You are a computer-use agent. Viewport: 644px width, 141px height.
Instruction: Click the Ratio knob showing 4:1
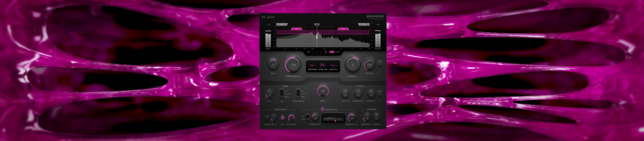(x=273, y=65)
